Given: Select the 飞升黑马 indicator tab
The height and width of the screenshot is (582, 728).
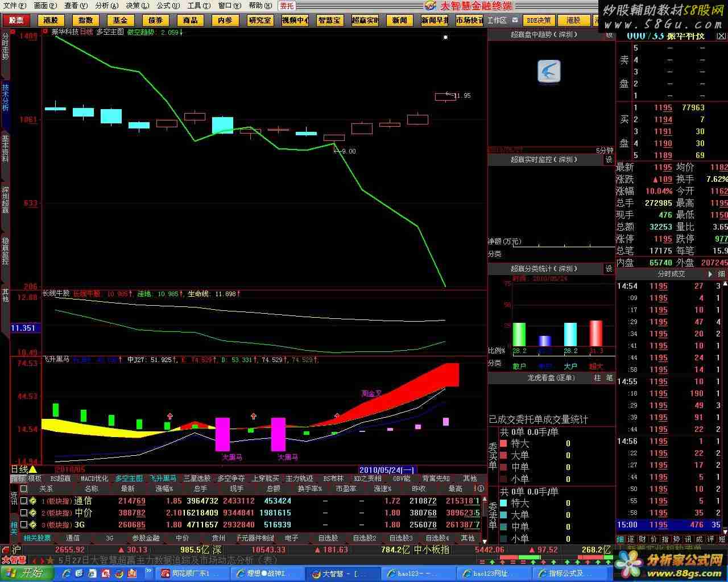Looking at the screenshot, I should 163,479.
